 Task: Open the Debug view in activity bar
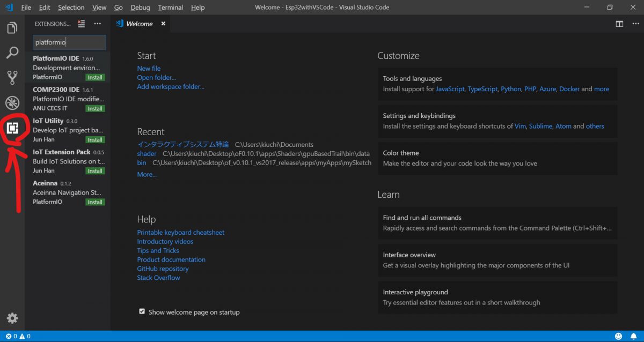pyautogui.click(x=12, y=103)
